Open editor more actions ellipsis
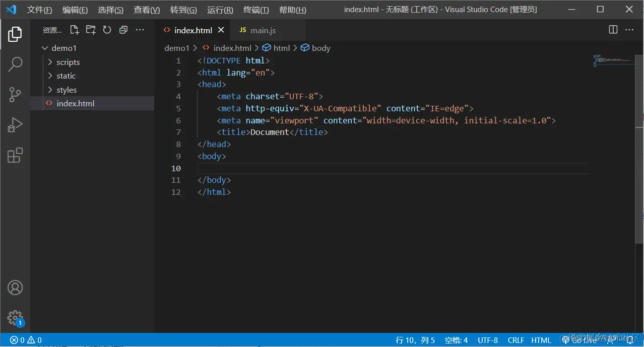Image resolution: width=644 pixels, height=347 pixels. (629, 30)
